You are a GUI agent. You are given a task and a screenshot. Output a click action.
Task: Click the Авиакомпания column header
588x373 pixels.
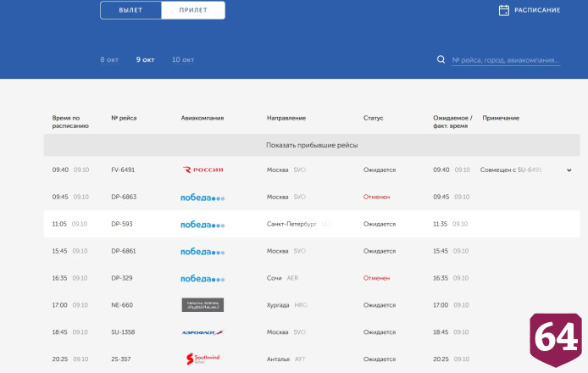(x=202, y=118)
